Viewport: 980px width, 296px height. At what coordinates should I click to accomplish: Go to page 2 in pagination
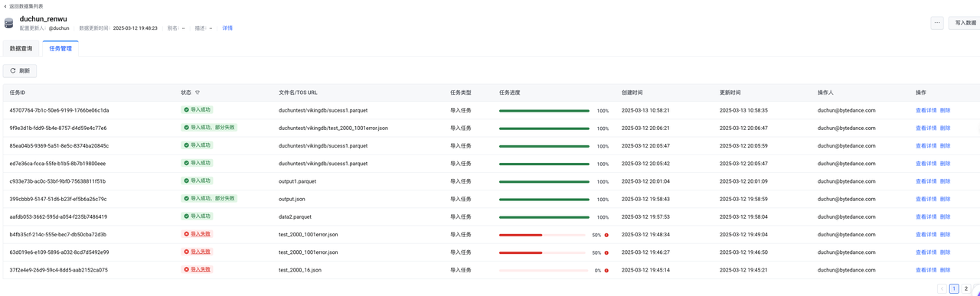coord(966,288)
